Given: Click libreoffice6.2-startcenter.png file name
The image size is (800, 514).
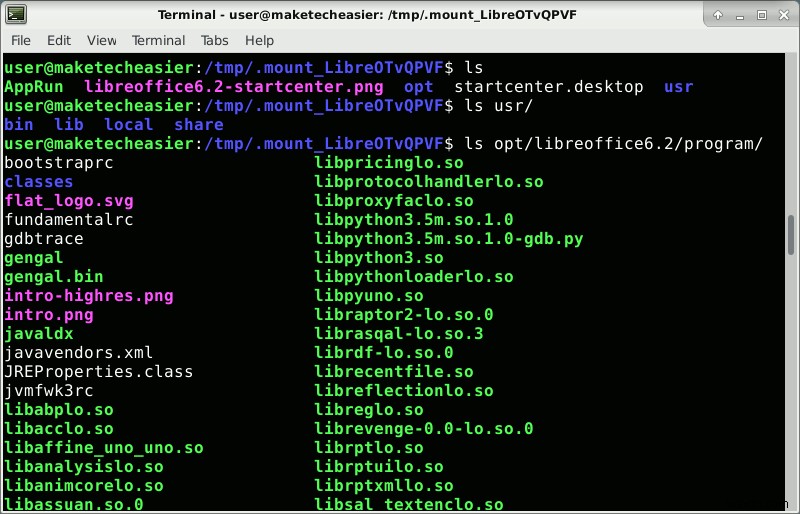Looking at the screenshot, I should pyautogui.click(x=234, y=87).
